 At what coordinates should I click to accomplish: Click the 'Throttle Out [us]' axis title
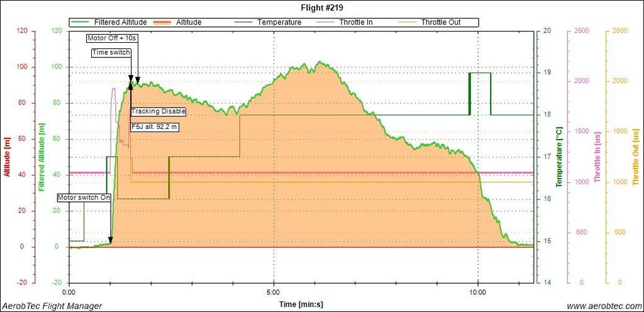636,156
